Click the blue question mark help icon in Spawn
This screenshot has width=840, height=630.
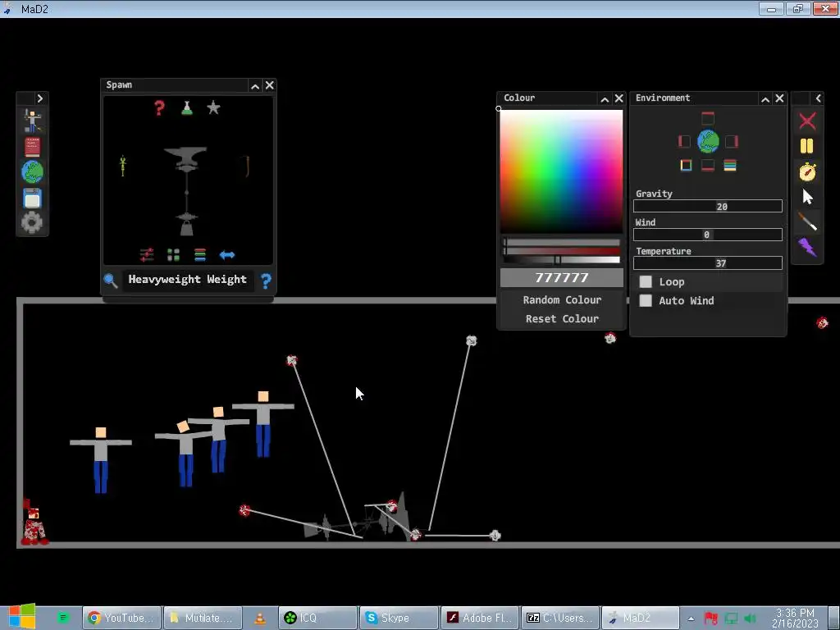point(266,281)
